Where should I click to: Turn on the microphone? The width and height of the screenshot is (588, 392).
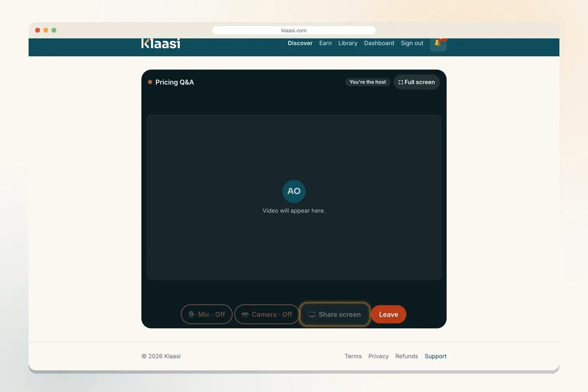pyautogui.click(x=207, y=314)
